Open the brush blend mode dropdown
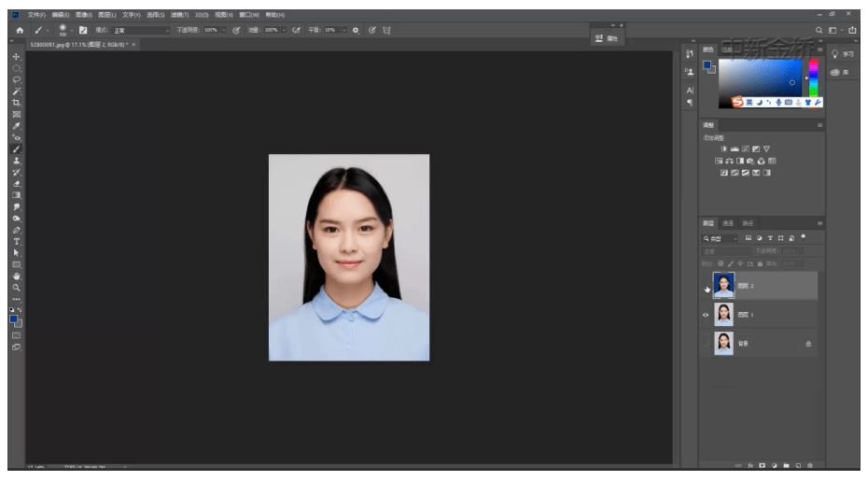Viewport: 868px width, 481px height. (x=141, y=31)
